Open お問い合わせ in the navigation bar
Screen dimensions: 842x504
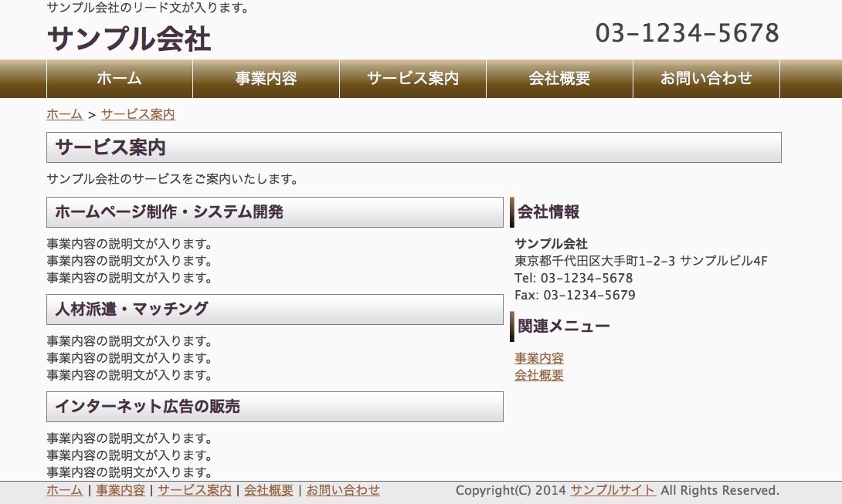[706, 79]
